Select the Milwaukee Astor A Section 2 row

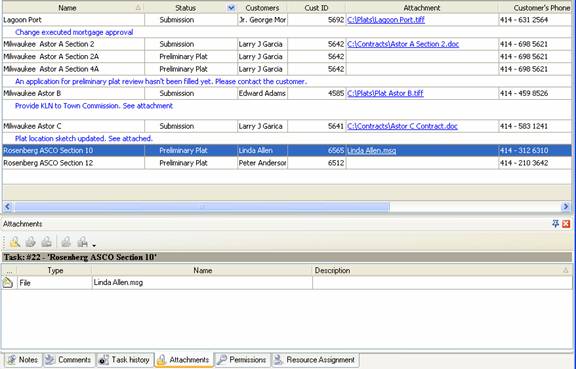coord(287,44)
